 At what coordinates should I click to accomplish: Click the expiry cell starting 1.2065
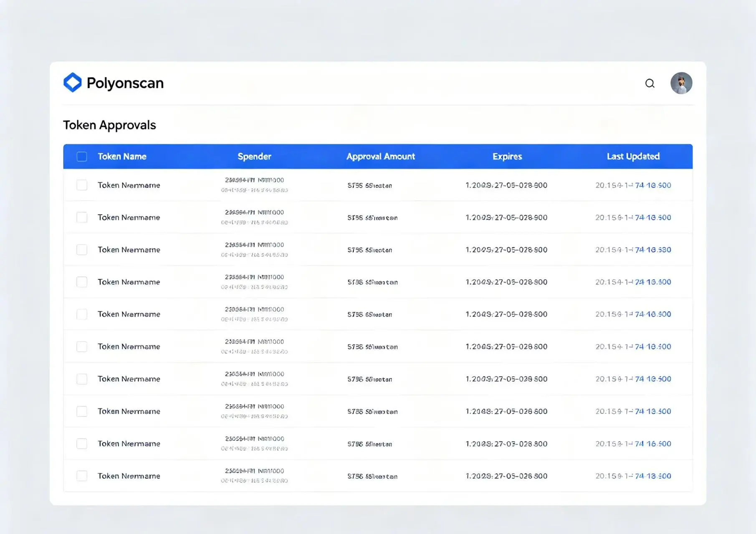coord(506,347)
